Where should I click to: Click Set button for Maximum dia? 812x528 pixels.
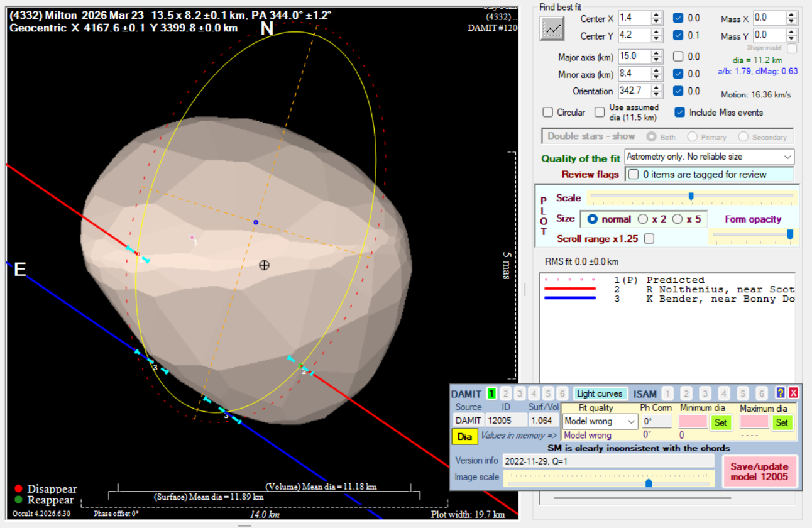point(782,422)
